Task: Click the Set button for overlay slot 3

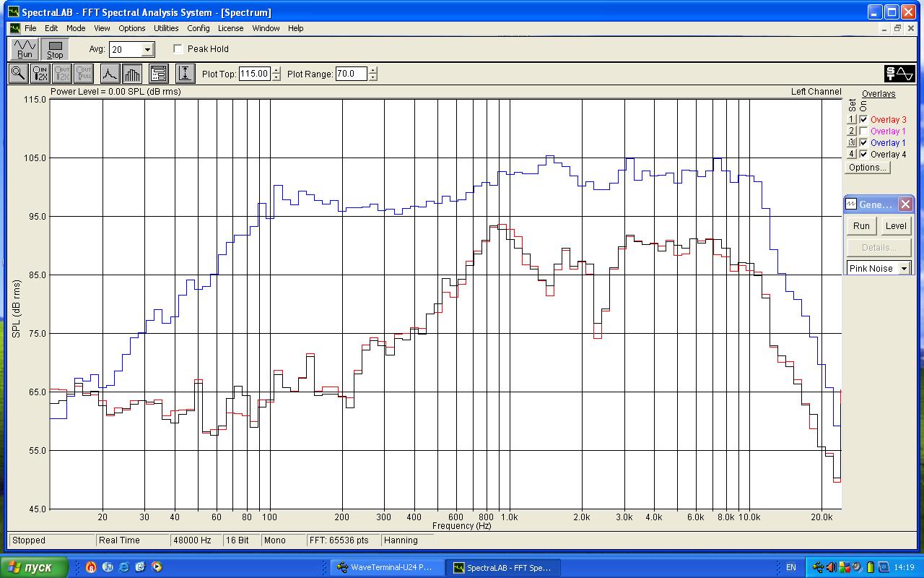Action: click(x=852, y=143)
